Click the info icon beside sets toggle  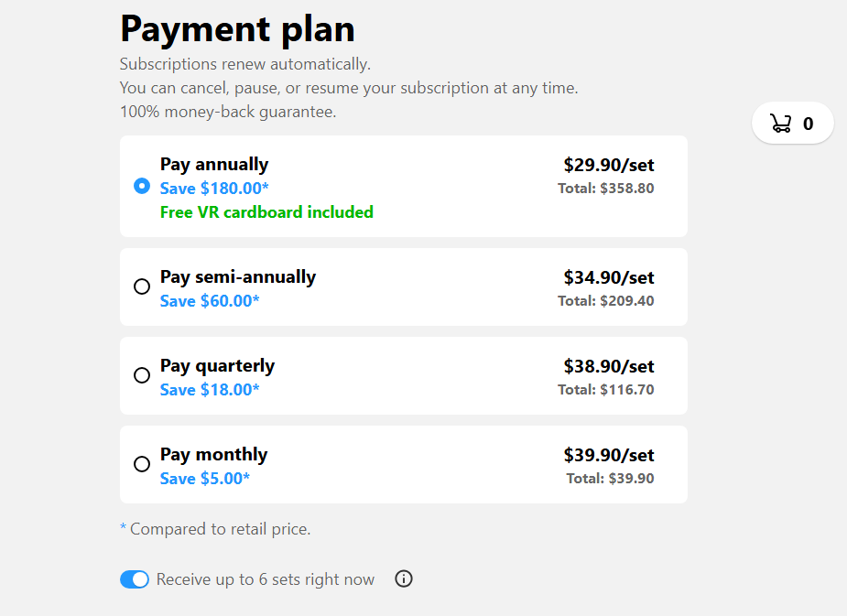pyautogui.click(x=404, y=578)
